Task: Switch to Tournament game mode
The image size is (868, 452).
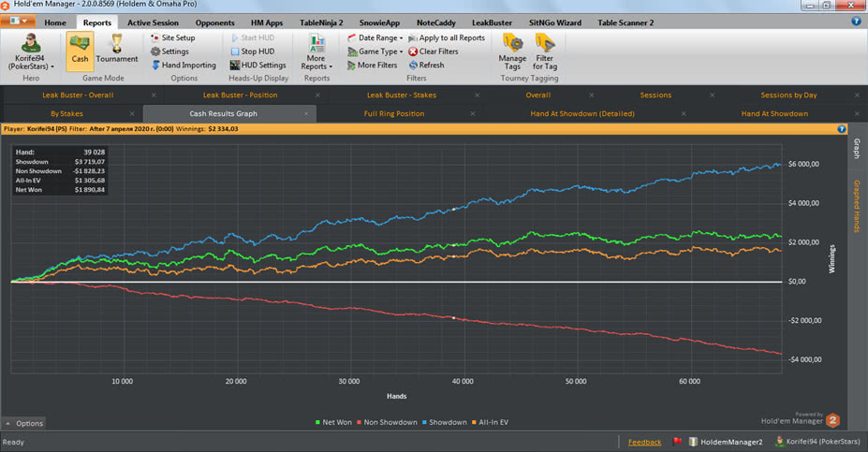Action: (x=117, y=49)
